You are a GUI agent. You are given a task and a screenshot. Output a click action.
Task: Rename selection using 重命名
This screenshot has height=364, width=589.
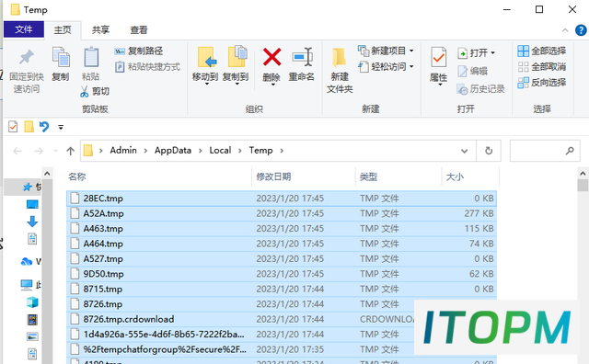(302, 64)
